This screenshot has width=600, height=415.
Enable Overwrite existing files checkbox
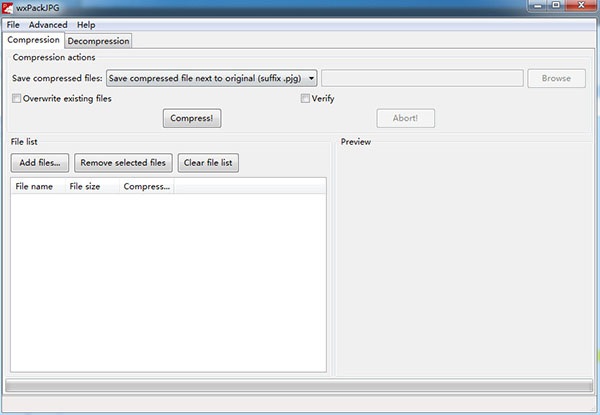pyautogui.click(x=16, y=99)
